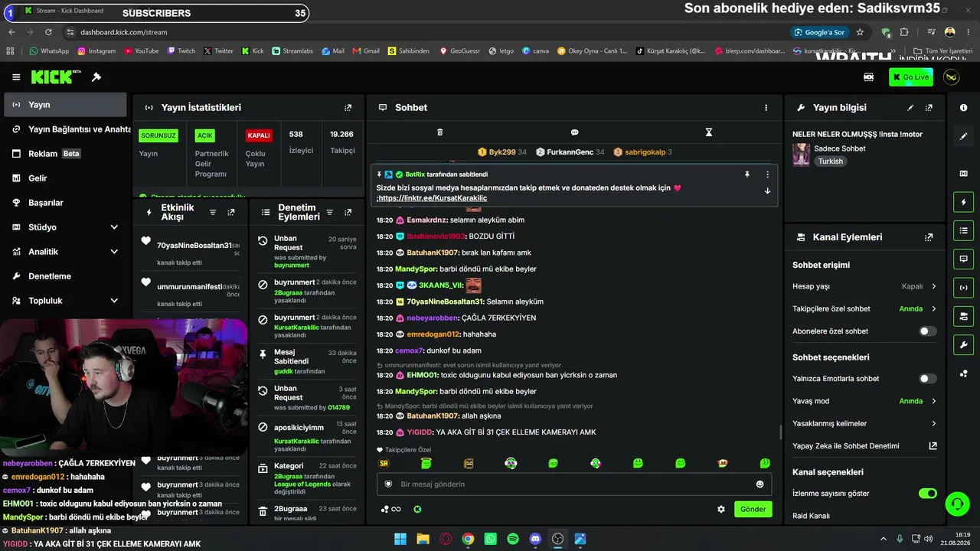Click the Raid Kanalı option
This screenshot has height=551, width=980.
[811, 516]
